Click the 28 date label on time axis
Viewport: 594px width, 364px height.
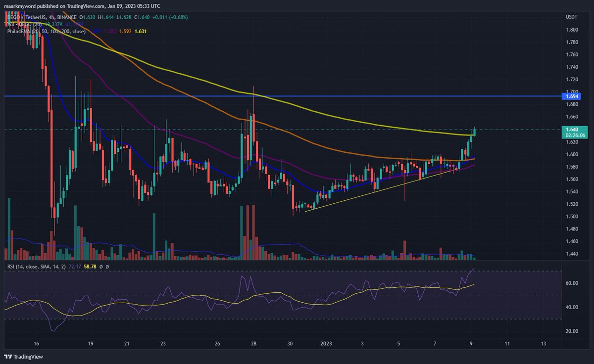(x=253, y=343)
